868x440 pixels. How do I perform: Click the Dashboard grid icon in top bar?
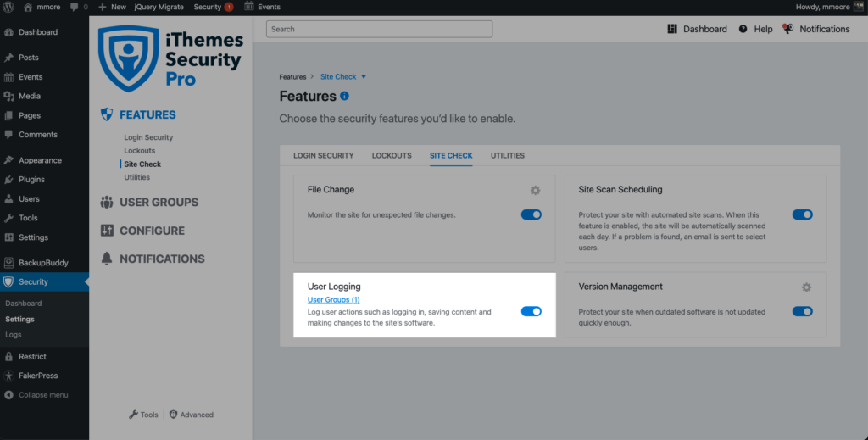point(672,29)
